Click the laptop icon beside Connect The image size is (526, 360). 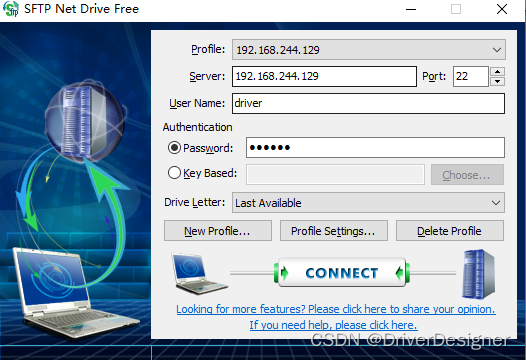pyautogui.click(x=199, y=274)
